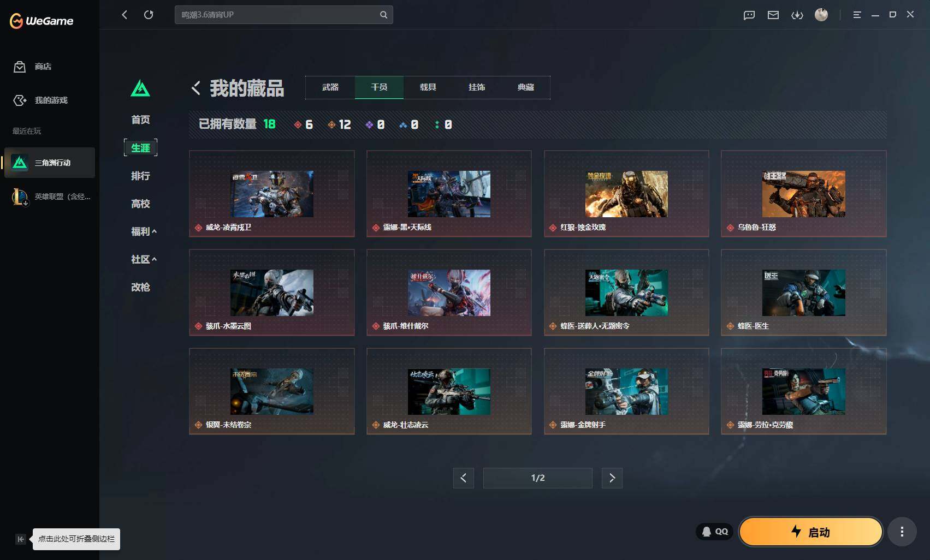Open the chat messages icon
The height and width of the screenshot is (560, 930).
click(749, 15)
